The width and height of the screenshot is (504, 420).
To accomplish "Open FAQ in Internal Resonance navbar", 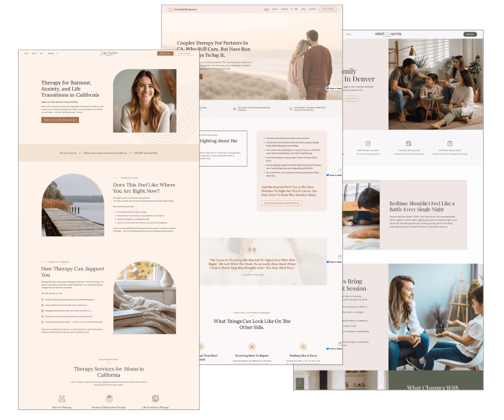I will [x=296, y=9].
